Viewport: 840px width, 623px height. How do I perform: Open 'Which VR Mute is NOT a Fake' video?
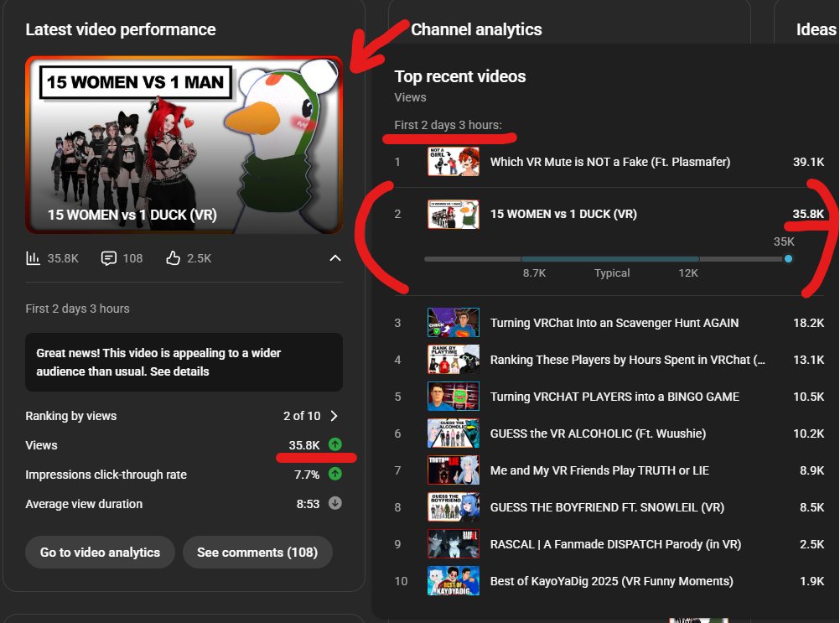click(610, 162)
